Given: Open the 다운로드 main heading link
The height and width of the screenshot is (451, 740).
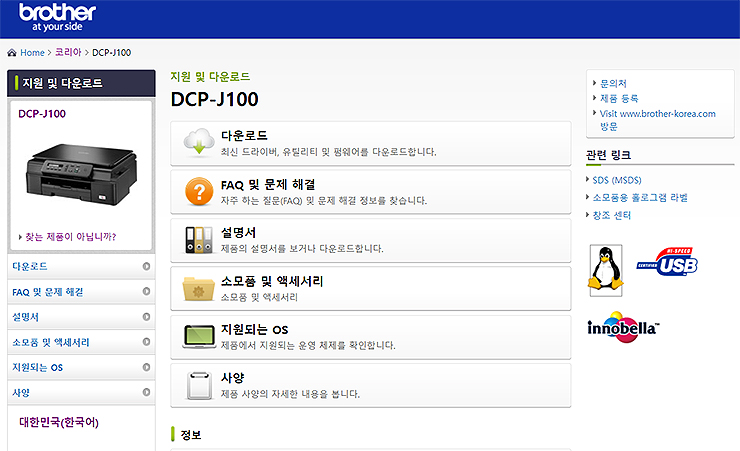Looking at the screenshot, I should tap(244, 136).
